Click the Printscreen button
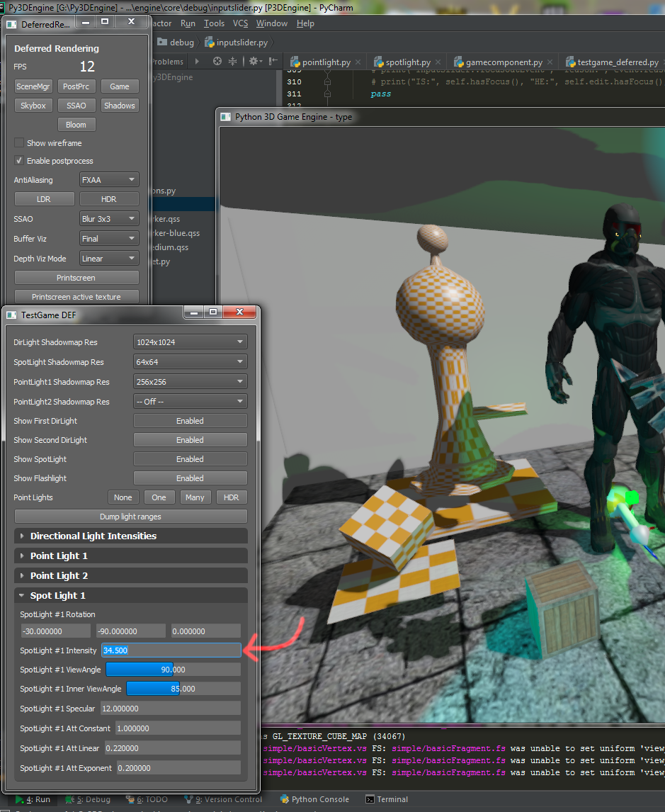This screenshot has height=812, width=665. (76, 278)
